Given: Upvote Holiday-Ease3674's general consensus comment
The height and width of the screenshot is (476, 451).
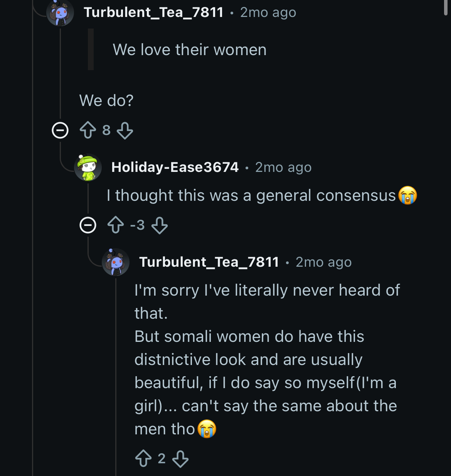Looking at the screenshot, I should (116, 225).
